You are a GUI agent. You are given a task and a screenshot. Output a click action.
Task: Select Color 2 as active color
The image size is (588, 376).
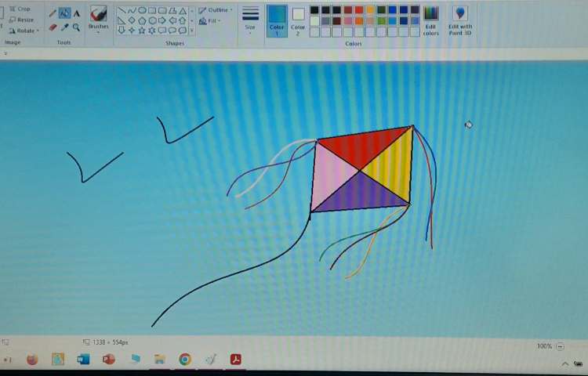(x=298, y=20)
